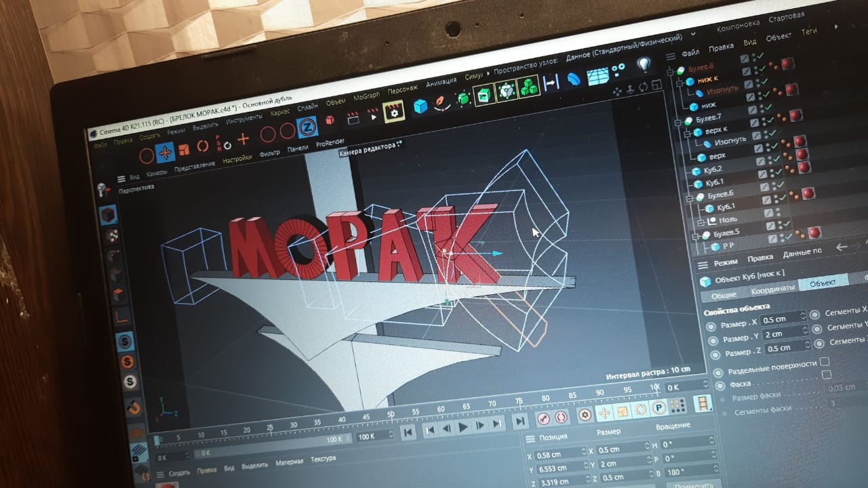Click the Render Settings clapperboard icon
Screen dimensions: 868x488
point(393,111)
